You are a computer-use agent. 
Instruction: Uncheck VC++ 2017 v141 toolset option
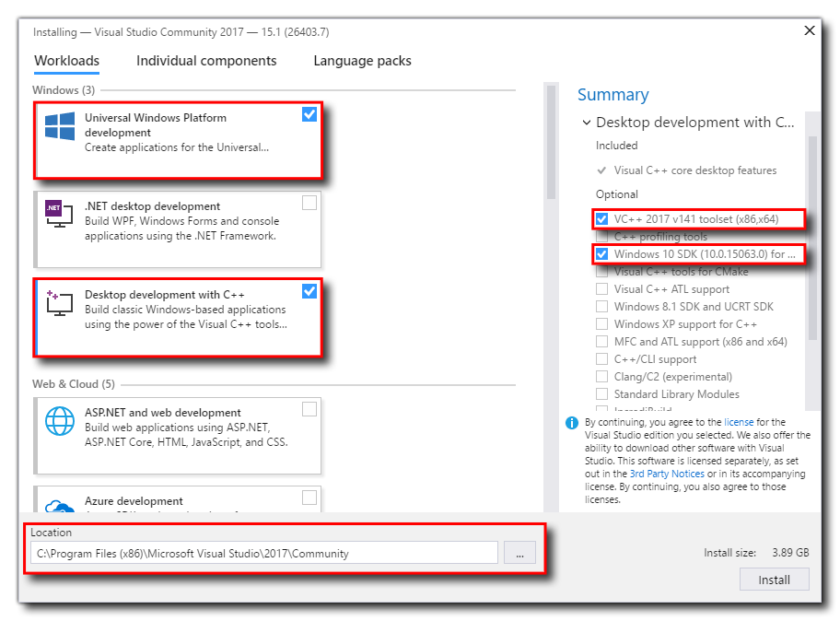(x=601, y=219)
